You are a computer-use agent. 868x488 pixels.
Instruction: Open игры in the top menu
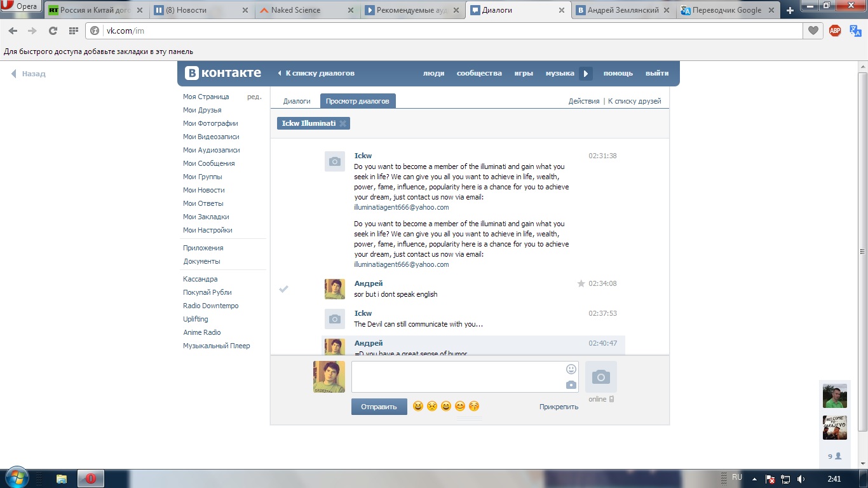524,73
